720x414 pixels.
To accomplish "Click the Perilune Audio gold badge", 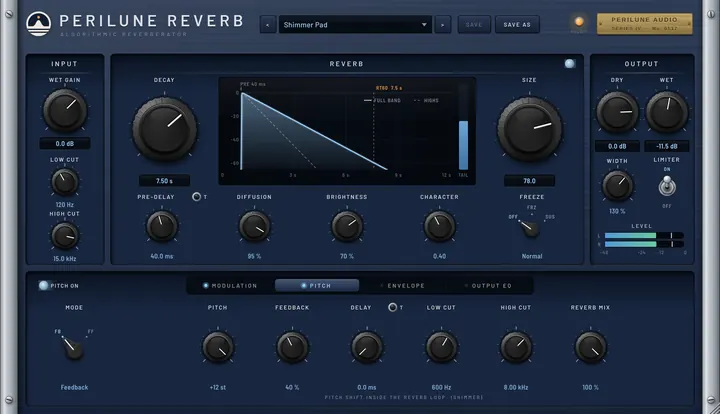I will (644, 24).
